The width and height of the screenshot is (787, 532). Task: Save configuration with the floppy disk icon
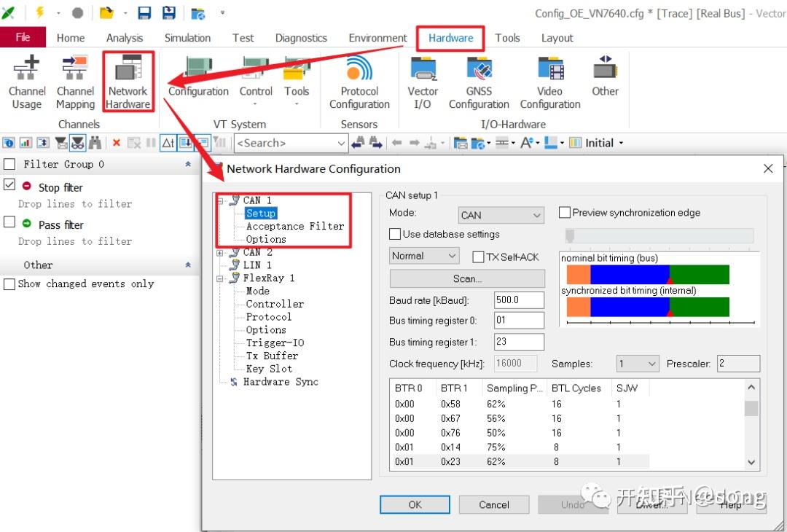[x=144, y=12]
